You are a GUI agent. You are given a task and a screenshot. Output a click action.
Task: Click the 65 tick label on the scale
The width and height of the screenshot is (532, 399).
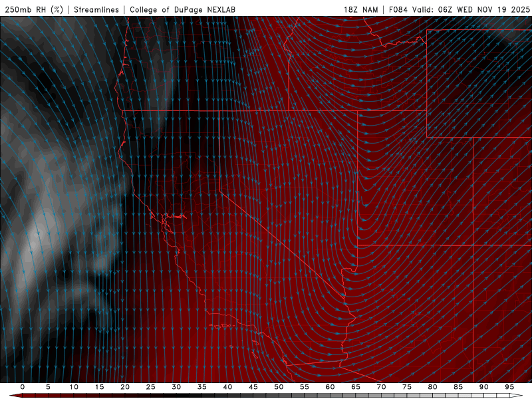point(356,387)
